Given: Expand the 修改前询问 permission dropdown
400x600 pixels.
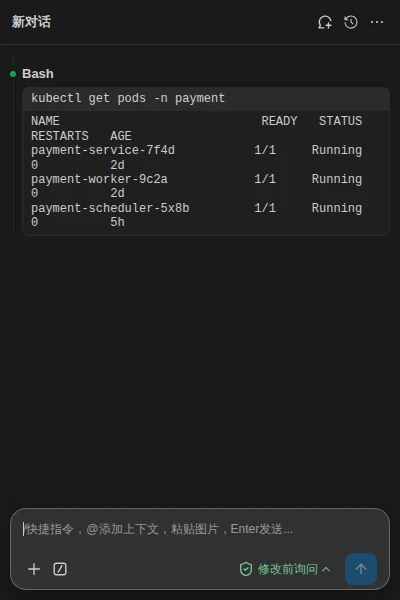Looking at the screenshot, I should (x=285, y=569).
